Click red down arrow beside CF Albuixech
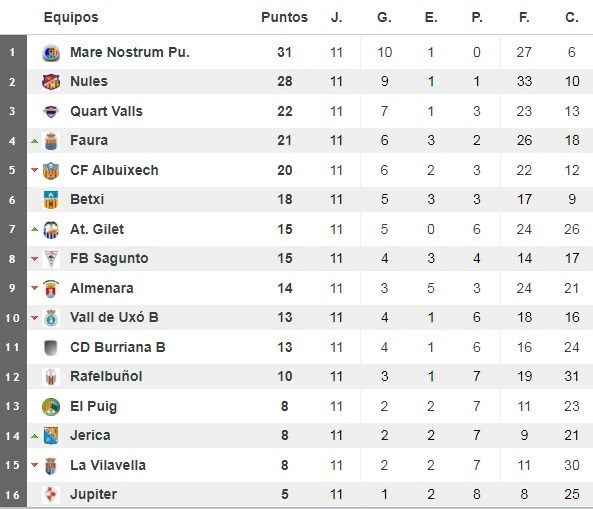 tap(34, 170)
